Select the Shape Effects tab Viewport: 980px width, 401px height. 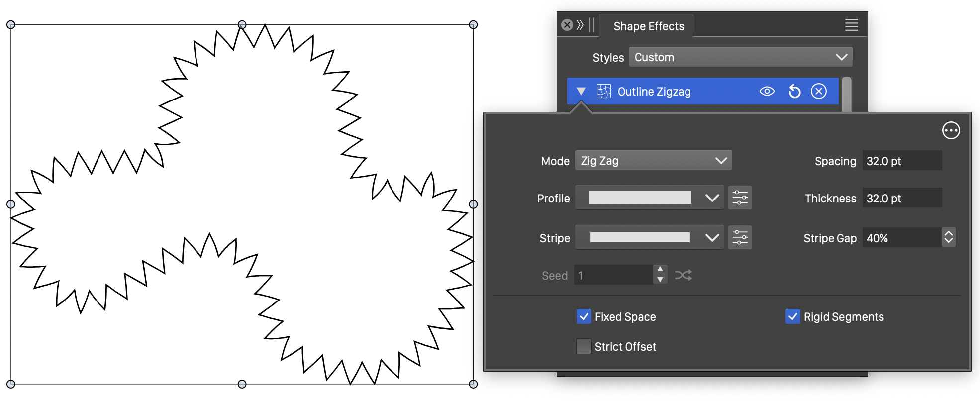pyautogui.click(x=648, y=26)
